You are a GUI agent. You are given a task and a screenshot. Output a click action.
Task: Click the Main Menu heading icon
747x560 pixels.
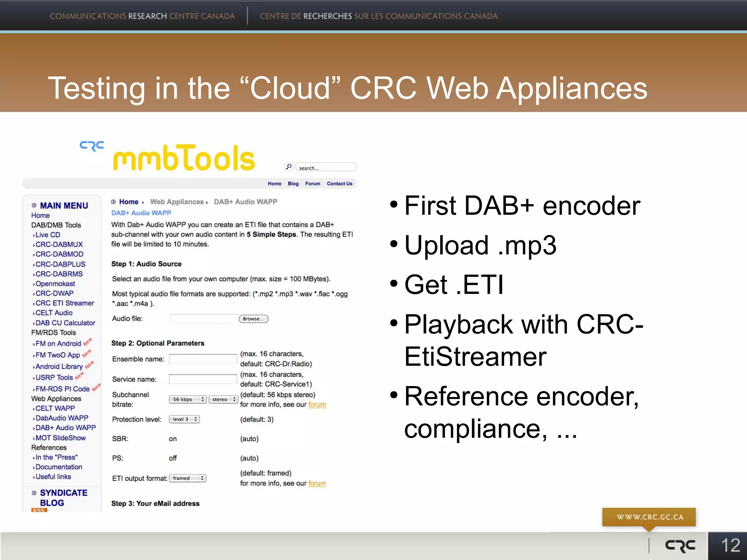click(x=34, y=205)
